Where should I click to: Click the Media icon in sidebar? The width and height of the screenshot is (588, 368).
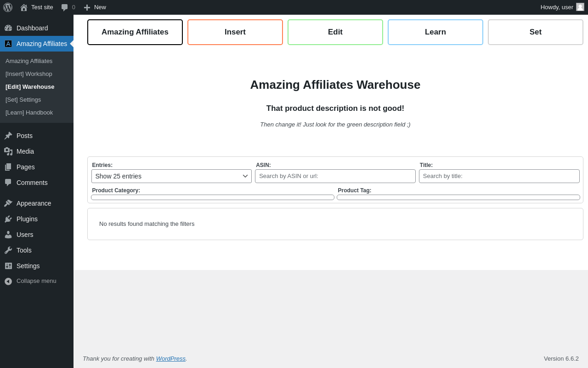[8, 151]
